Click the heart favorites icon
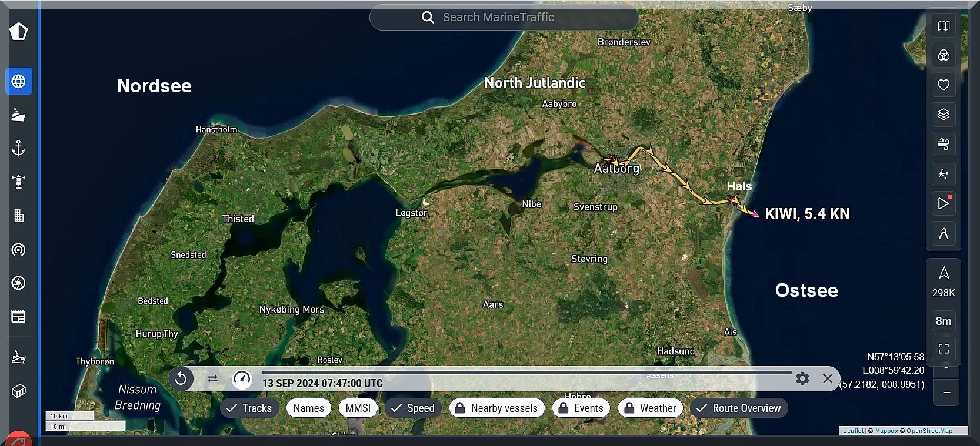Image resolution: width=980 pixels, height=446 pixels. [944, 85]
